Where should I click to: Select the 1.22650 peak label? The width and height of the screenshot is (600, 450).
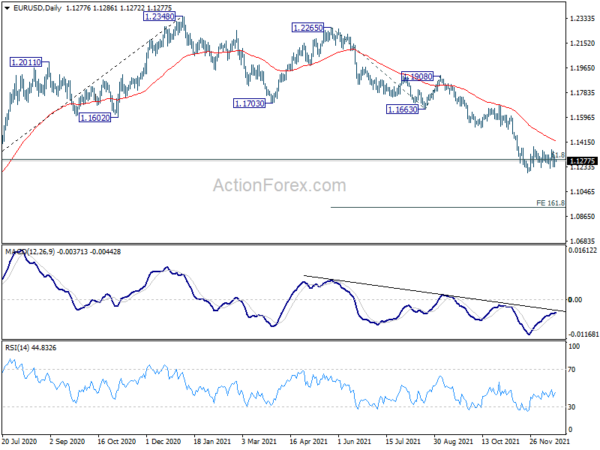pos(308,28)
